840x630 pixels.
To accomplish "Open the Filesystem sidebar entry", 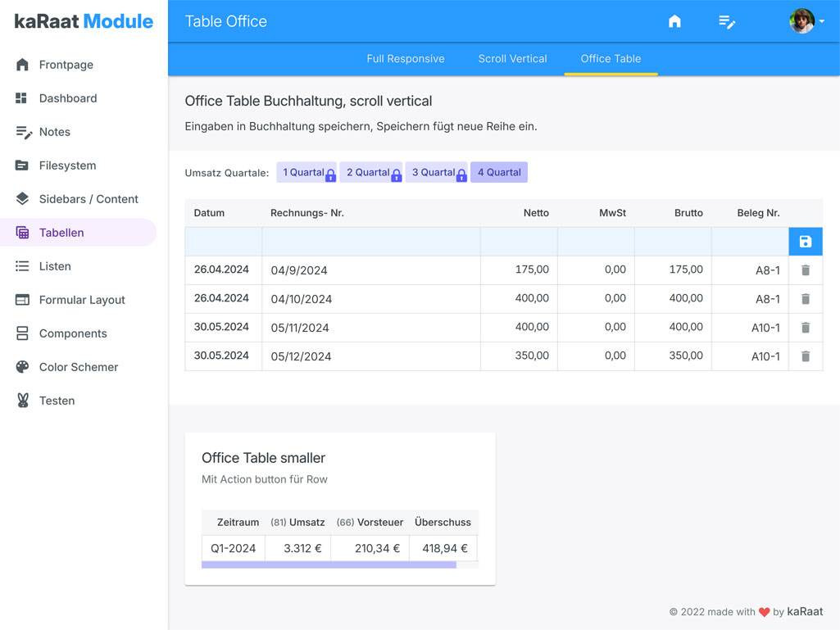I will tap(67, 165).
